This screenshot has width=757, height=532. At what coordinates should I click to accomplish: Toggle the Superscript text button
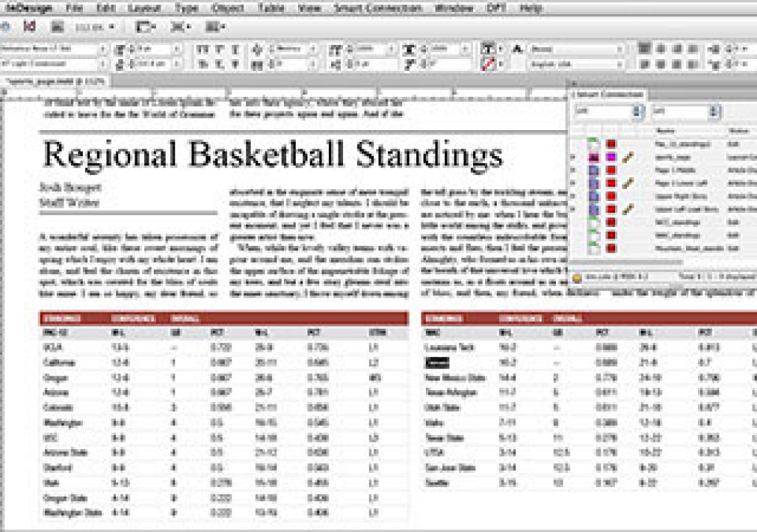click(220, 49)
